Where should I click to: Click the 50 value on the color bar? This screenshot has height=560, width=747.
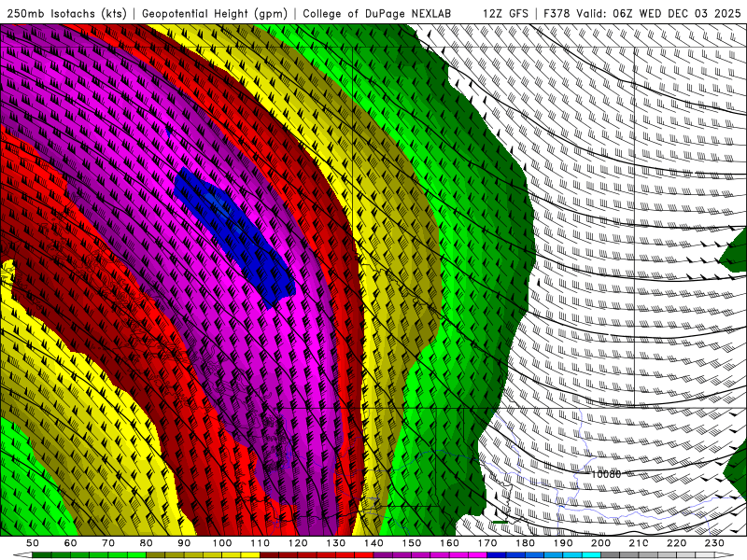pos(33,543)
